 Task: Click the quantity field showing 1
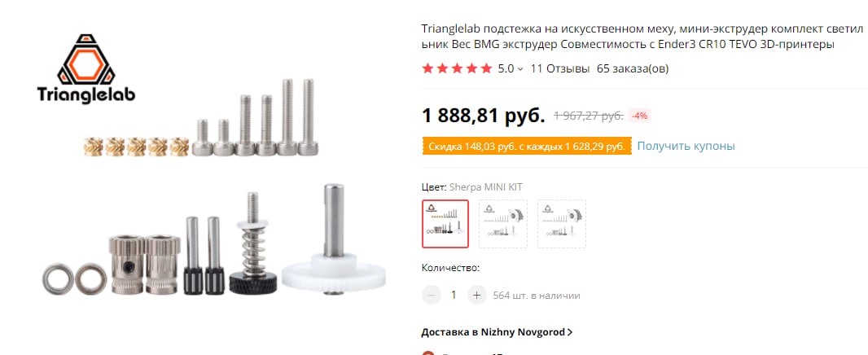pyautogui.click(x=454, y=296)
